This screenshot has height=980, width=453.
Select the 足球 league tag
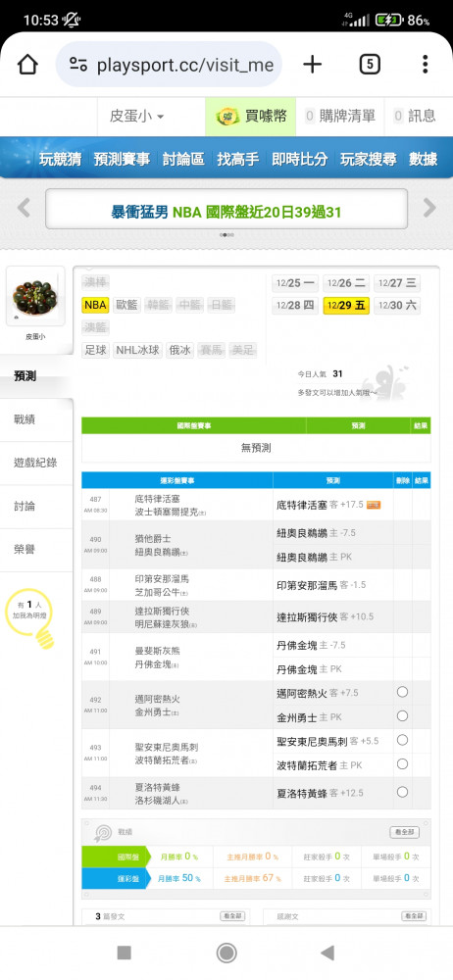click(95, 350)
